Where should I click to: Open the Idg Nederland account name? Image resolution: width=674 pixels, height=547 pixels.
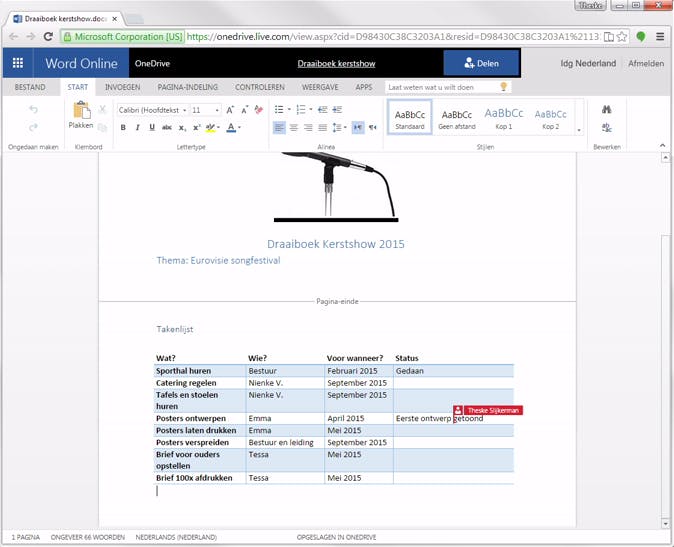(x=588, y=64)
